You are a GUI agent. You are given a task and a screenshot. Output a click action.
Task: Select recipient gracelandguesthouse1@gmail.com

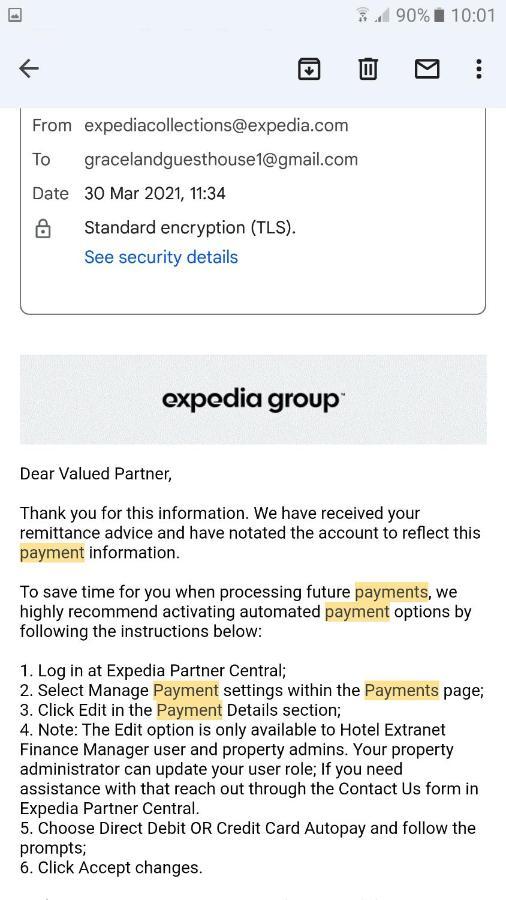[221, 159]
